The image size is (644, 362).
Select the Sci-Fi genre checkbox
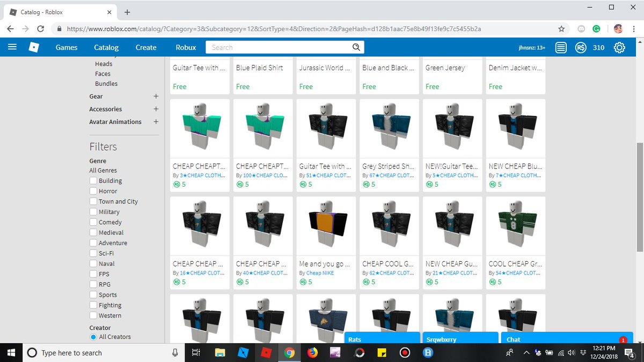click(93, 253)
